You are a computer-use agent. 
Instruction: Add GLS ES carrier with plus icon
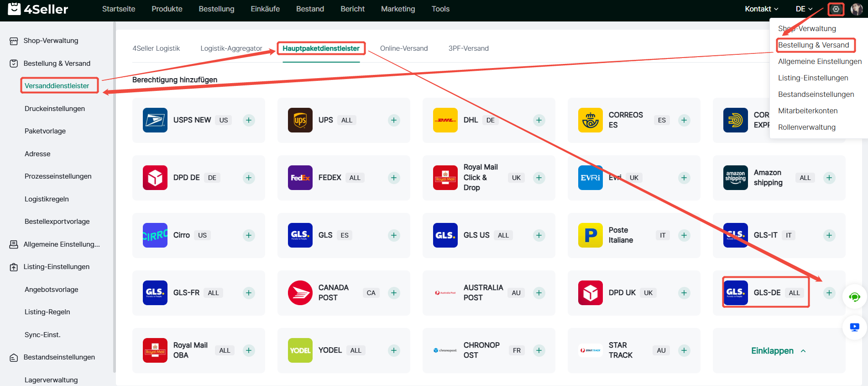click(394, 235)
